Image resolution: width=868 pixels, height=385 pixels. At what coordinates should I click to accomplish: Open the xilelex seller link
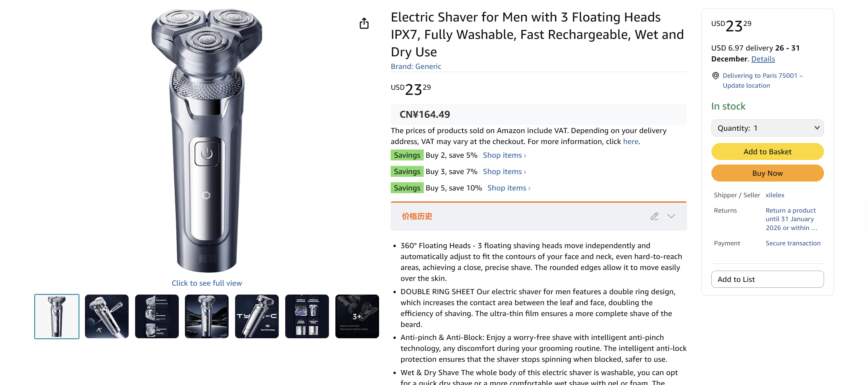775,195
